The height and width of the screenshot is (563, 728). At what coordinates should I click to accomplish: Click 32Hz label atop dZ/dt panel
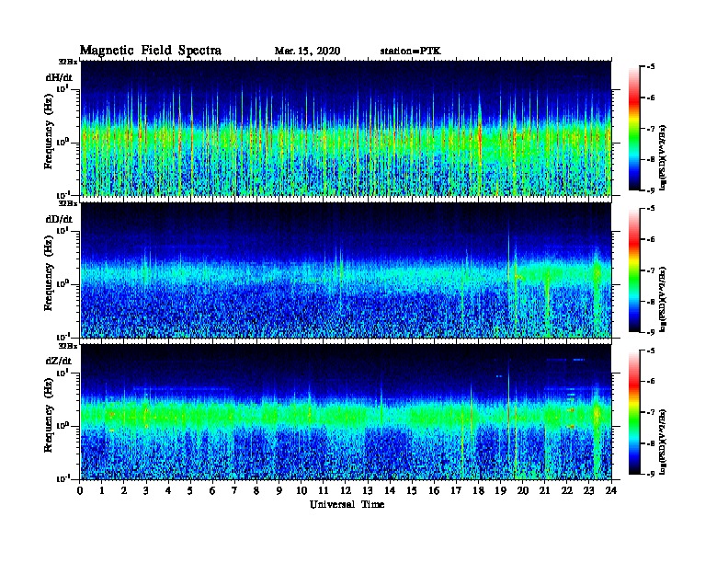click(68, 346)
